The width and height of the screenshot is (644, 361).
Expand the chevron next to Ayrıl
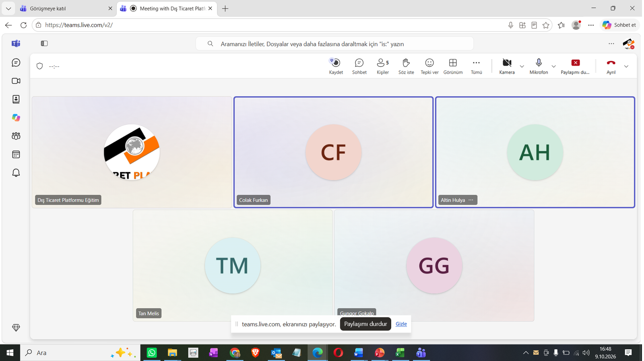pos(626,66)
